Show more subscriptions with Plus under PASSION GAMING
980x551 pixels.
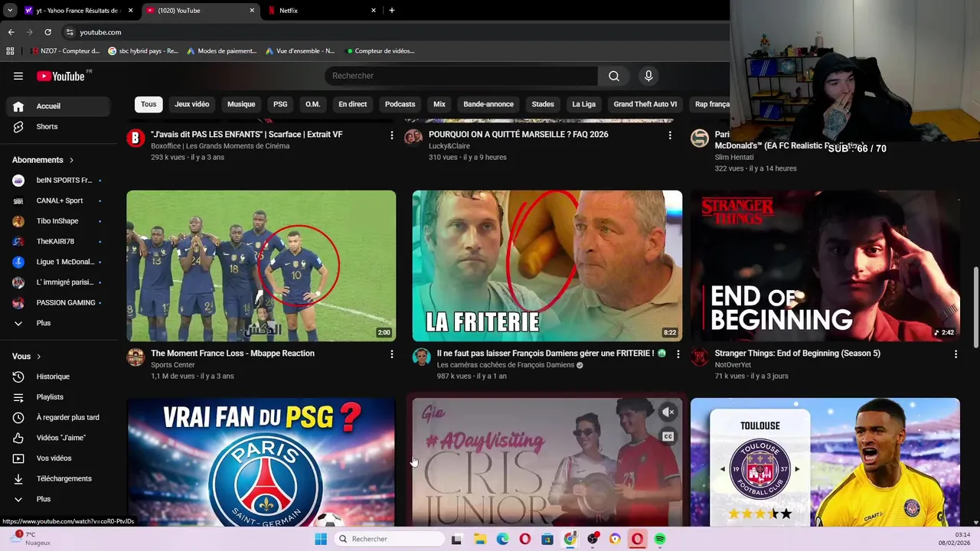click(x=58, y=323)
